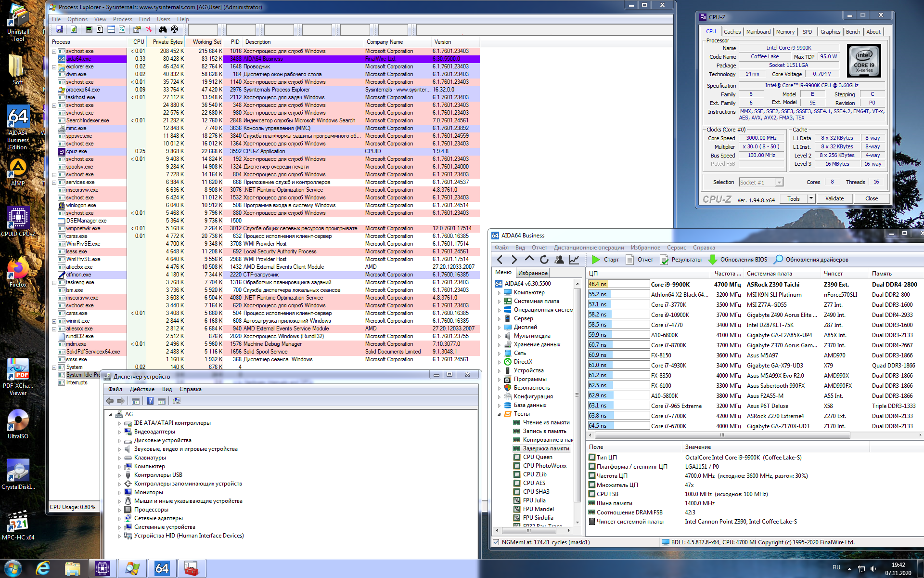Check the CPU Queen benchmark box
The height and width of the screenshot is (578, 924).
[517, 457]
